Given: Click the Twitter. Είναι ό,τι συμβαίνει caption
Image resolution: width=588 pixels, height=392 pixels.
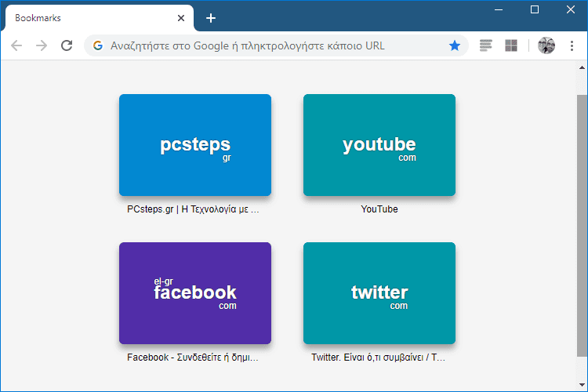Looking at the screenshot, I should coord(378,358).
